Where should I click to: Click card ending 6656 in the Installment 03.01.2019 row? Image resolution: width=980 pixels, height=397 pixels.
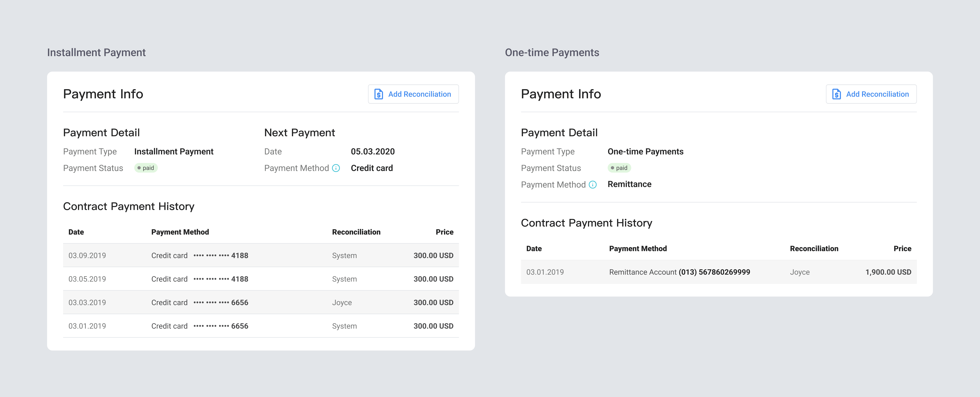pos(200,326)
